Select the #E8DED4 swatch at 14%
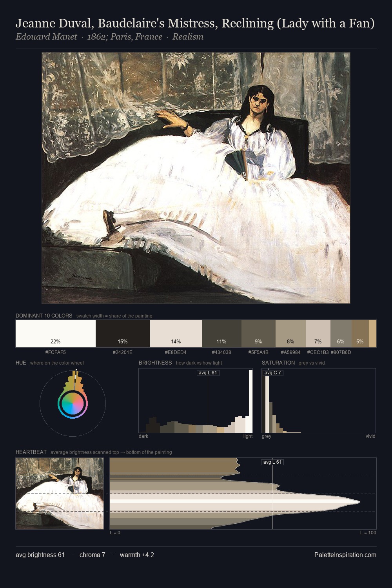392x588 pixels. tap(176, 334)
